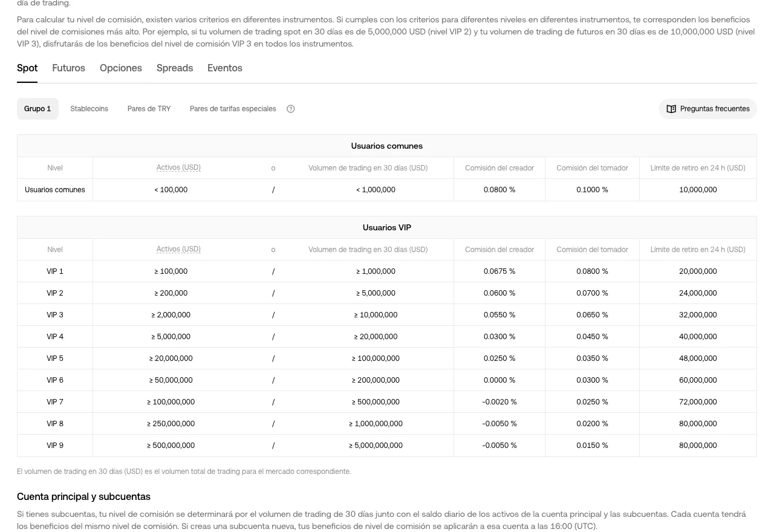This screenshot has width=774, height=532.
Task: Click the VIP 5 taker fee '0.0350 %'
Action: coord(592,358)
